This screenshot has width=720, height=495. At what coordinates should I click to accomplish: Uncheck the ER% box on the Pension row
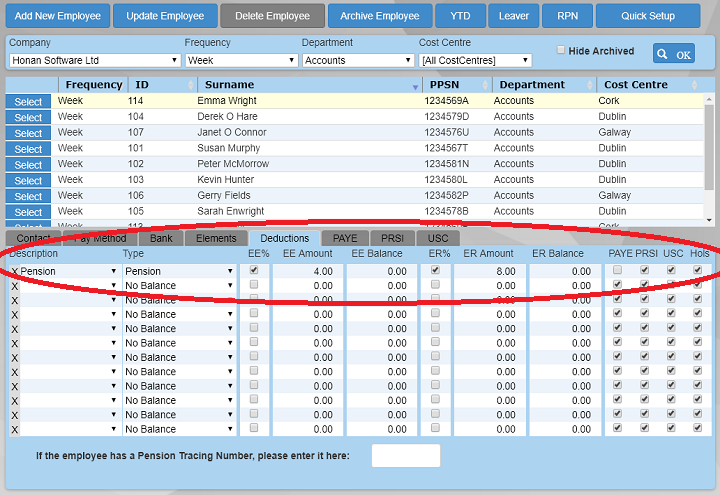click(435, 270)
